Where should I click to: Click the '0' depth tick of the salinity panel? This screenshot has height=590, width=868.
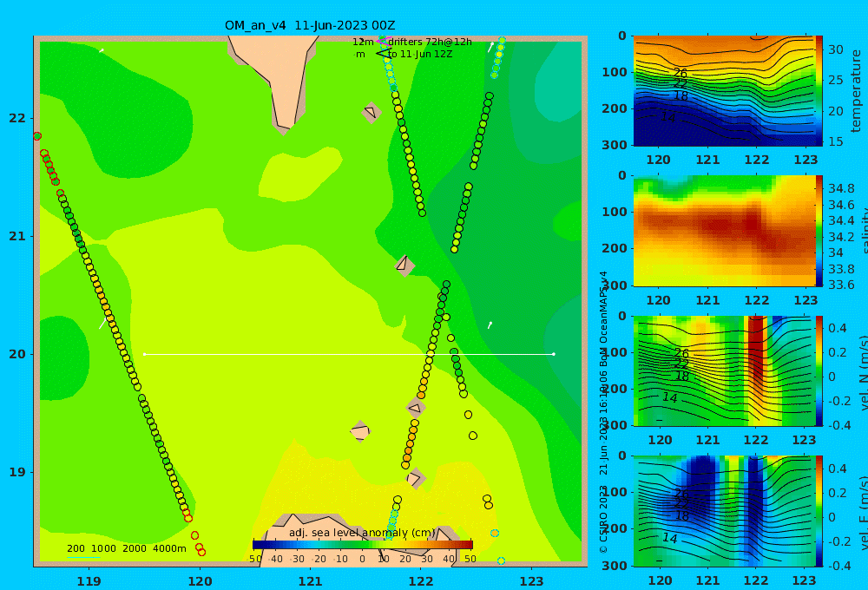tap(622, 175)
